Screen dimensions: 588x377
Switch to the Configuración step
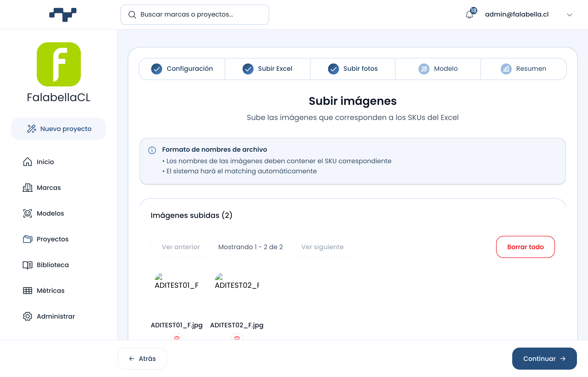(x=182, y=69)
